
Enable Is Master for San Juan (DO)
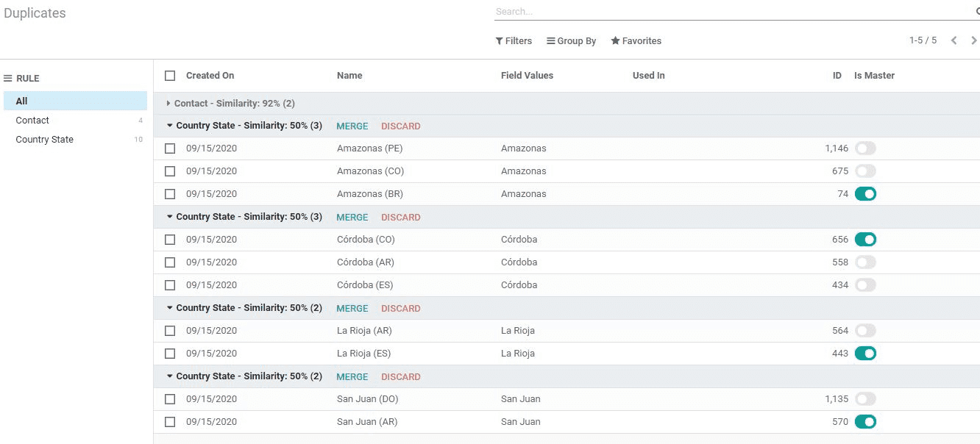(x=865, y=399)
